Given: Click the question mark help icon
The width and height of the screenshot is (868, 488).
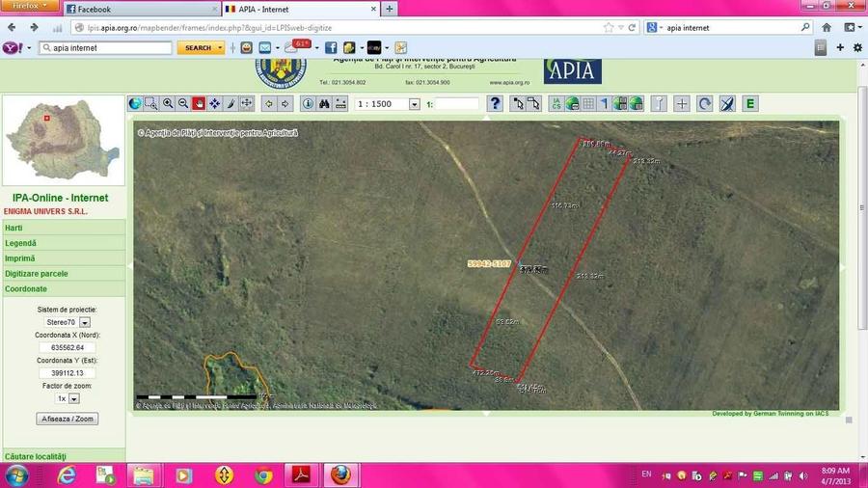Looking at the screenshot, I should pos(496,104).
